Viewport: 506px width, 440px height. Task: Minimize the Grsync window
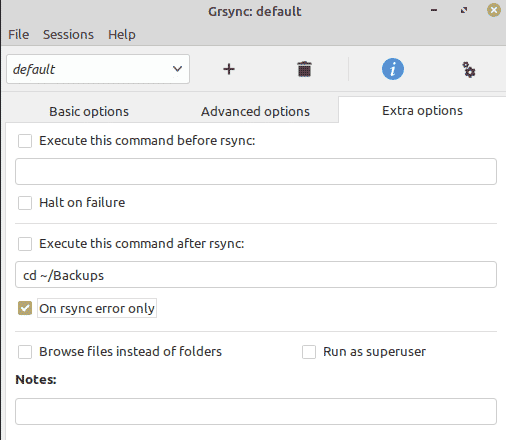(434, 10)
